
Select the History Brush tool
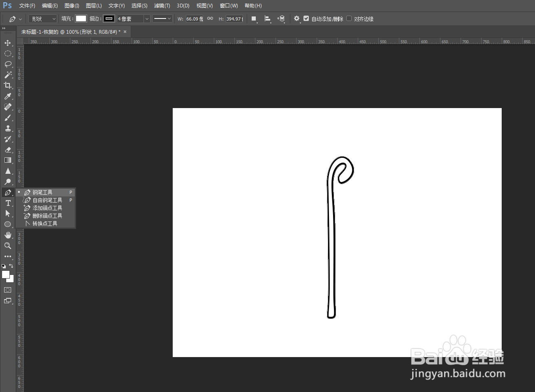pyautogui.click(x=7, y=139)
